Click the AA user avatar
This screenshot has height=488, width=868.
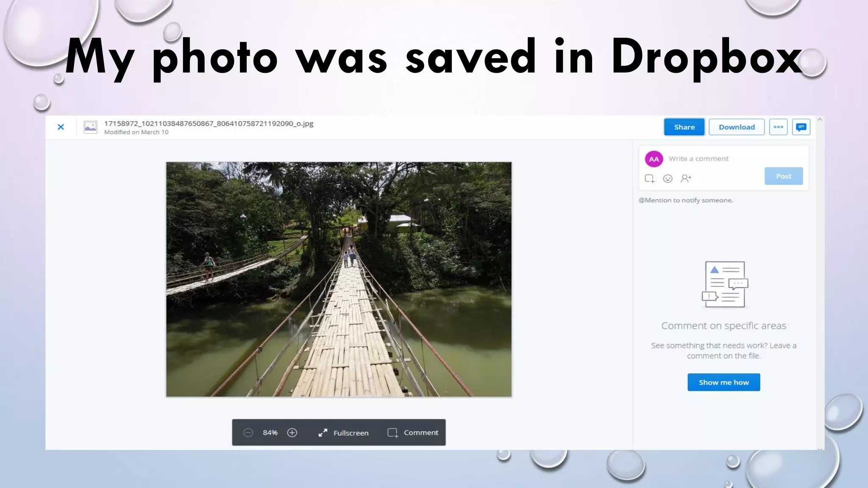click(x=654, y=159)
